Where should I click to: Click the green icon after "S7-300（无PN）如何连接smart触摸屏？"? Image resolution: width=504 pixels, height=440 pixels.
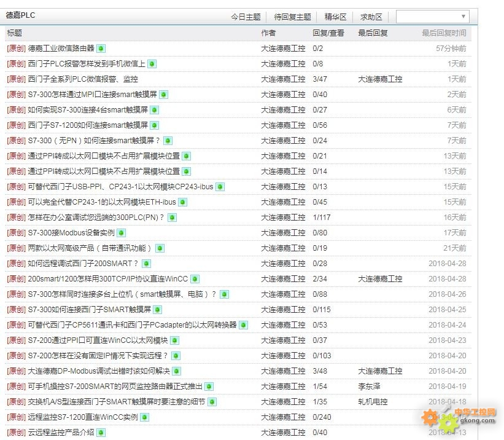coord(168,141)
